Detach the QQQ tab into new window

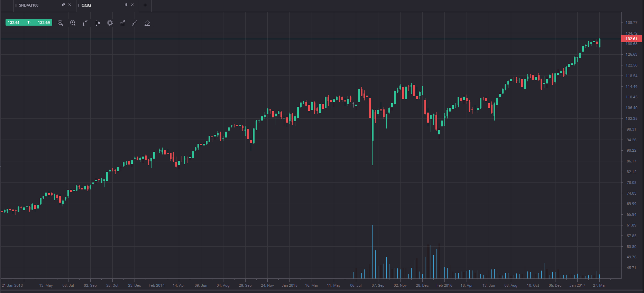click(x=126, y=5)
